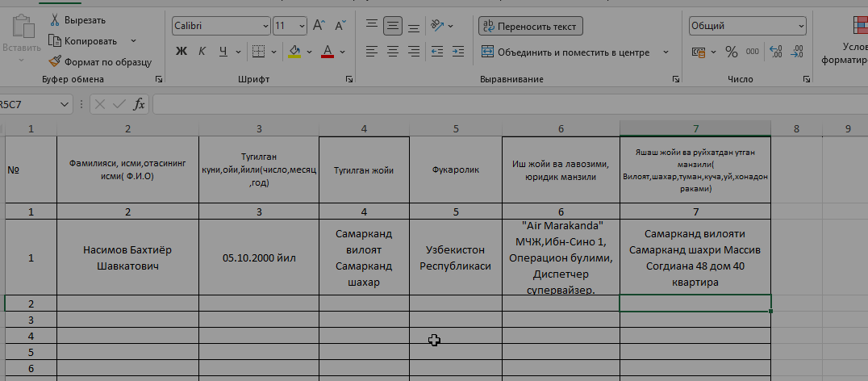Center text horizontally
868x381 pixels.
[x=393, y=52]
